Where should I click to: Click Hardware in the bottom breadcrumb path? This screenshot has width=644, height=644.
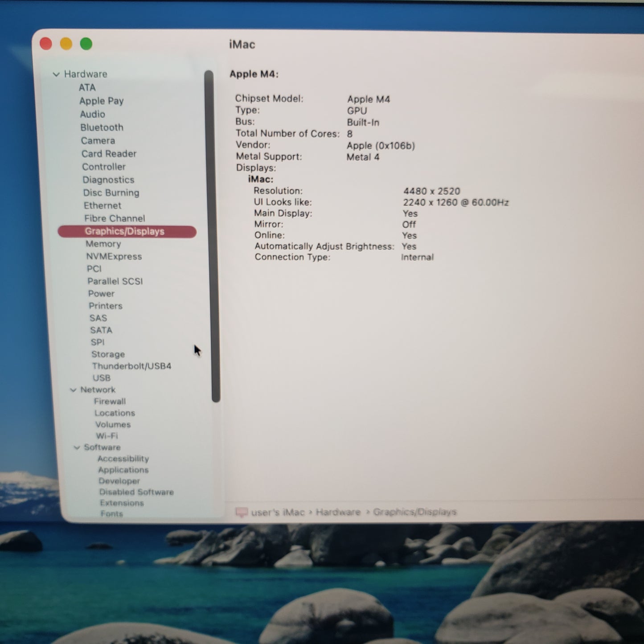pos(339,512)
